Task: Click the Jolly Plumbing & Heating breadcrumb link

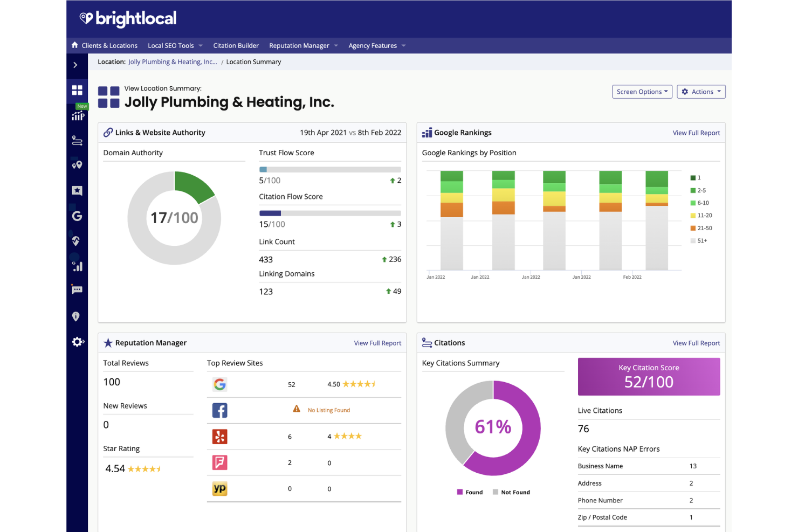Action: pos(173,62)
